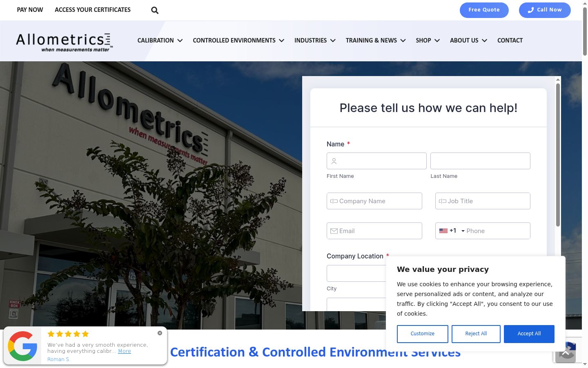Click the Company Name field
Screen dimensions: 588x368
(374, 201)
